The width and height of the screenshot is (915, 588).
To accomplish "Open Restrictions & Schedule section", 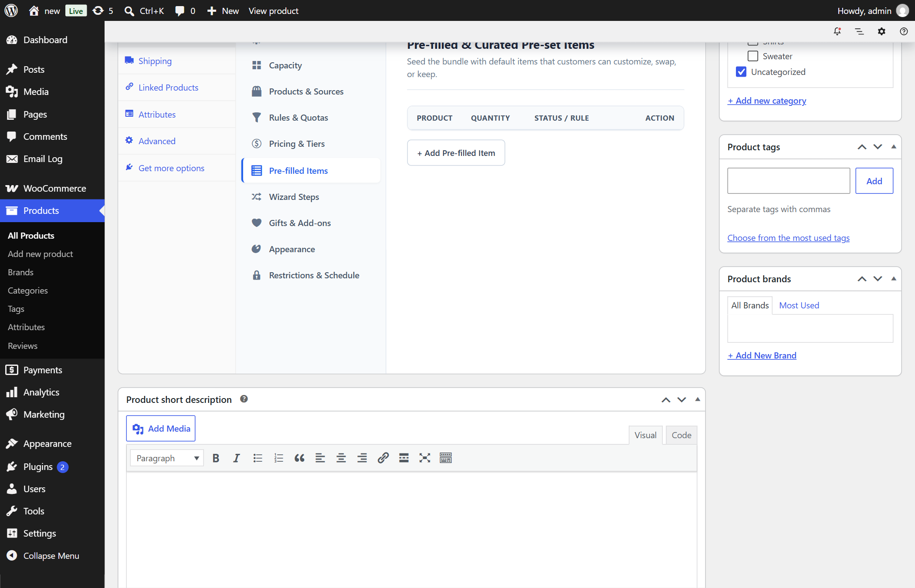I will (x=311, y=275).
